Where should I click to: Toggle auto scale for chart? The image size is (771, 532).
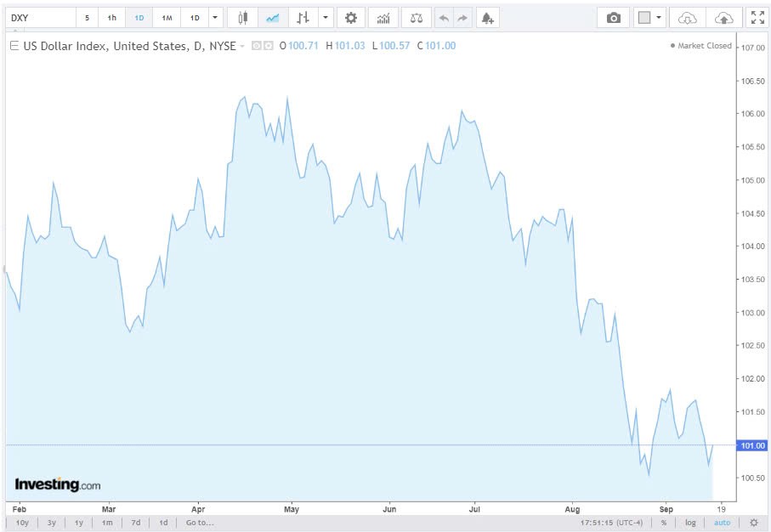[x=722, y=523]
